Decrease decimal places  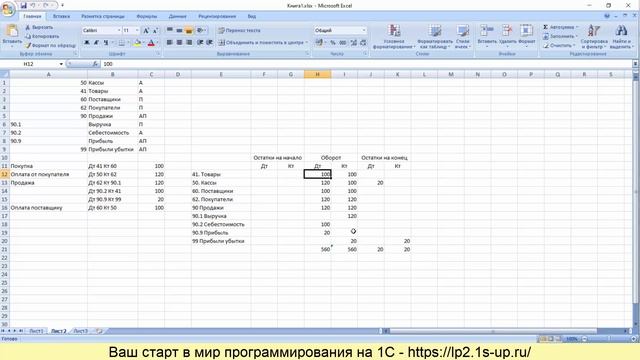363,42
